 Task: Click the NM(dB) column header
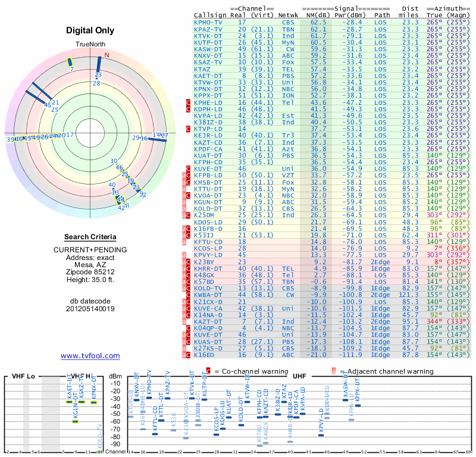click(318, 15)
